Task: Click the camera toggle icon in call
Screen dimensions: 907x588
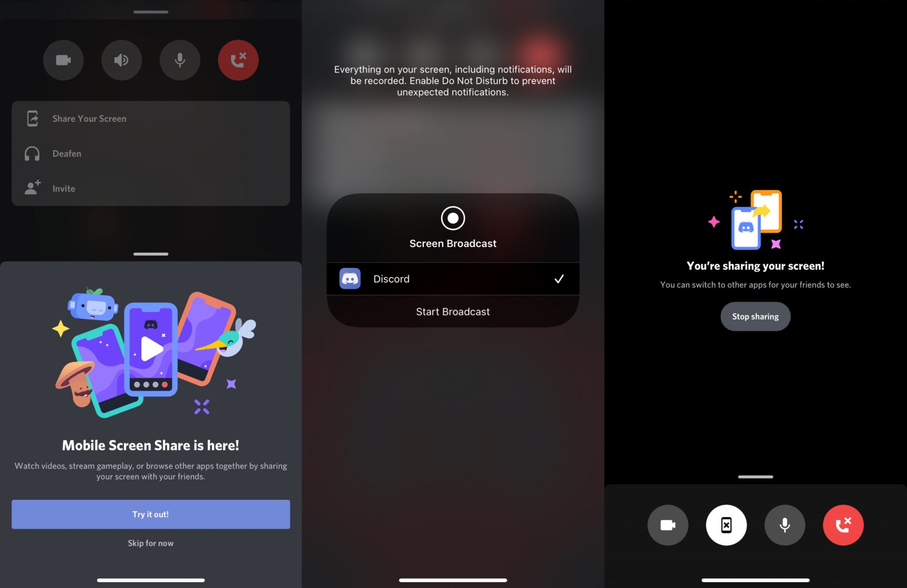Action: pyautogui.click(x=668, y=525)
